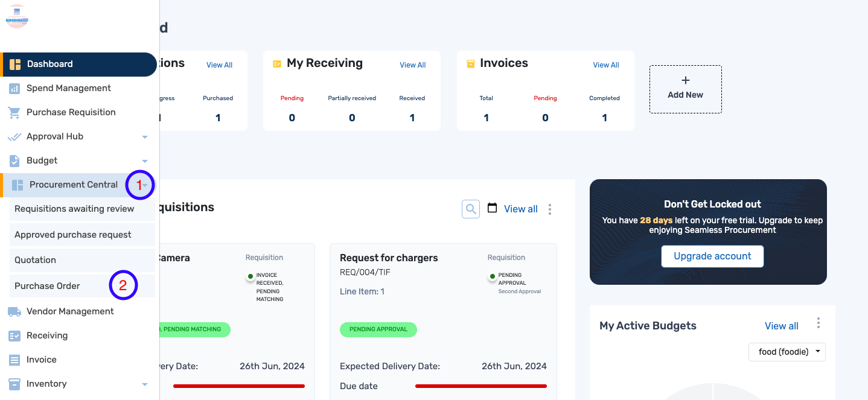The image size is (868, 400).
Task: Click the My Receiving panel icon
Action: (277, 63)
